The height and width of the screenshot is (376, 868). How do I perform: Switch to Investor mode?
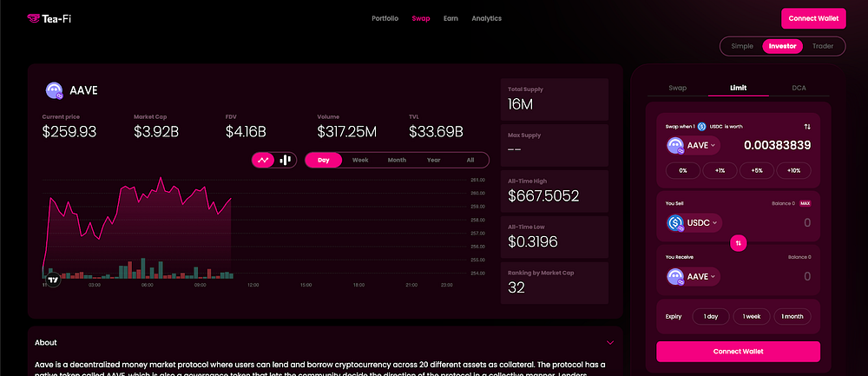pyautogui.click(x=782, y=47)
